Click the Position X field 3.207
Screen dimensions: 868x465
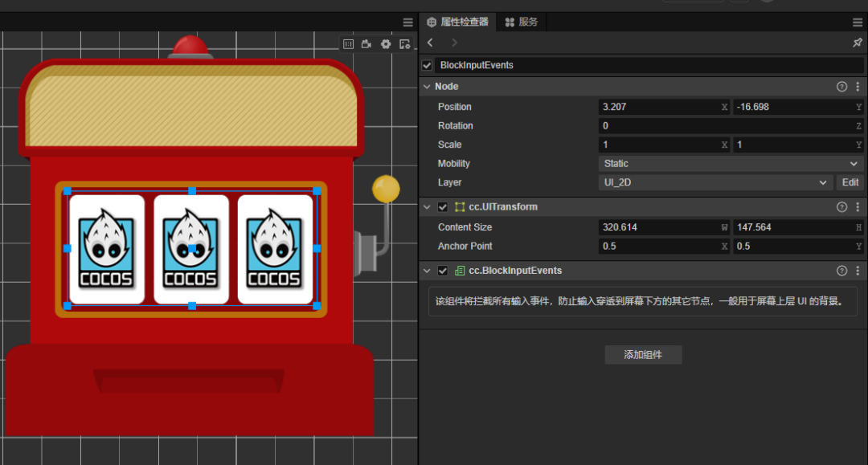tap(664, 108)
